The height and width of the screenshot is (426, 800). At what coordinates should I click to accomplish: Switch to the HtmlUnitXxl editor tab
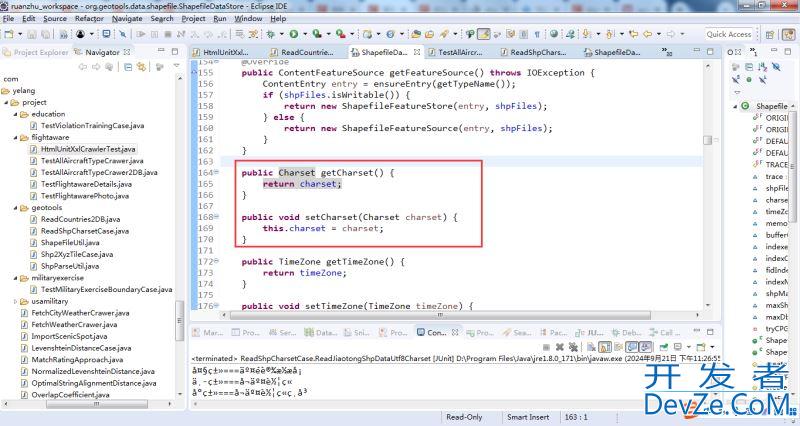(220, 52)
